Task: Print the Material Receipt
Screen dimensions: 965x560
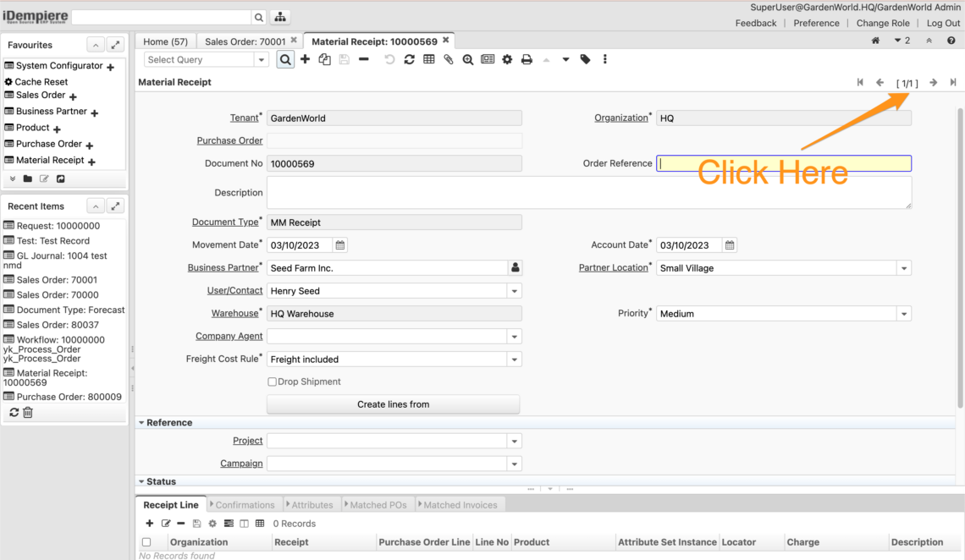Action: click(527, 59)
